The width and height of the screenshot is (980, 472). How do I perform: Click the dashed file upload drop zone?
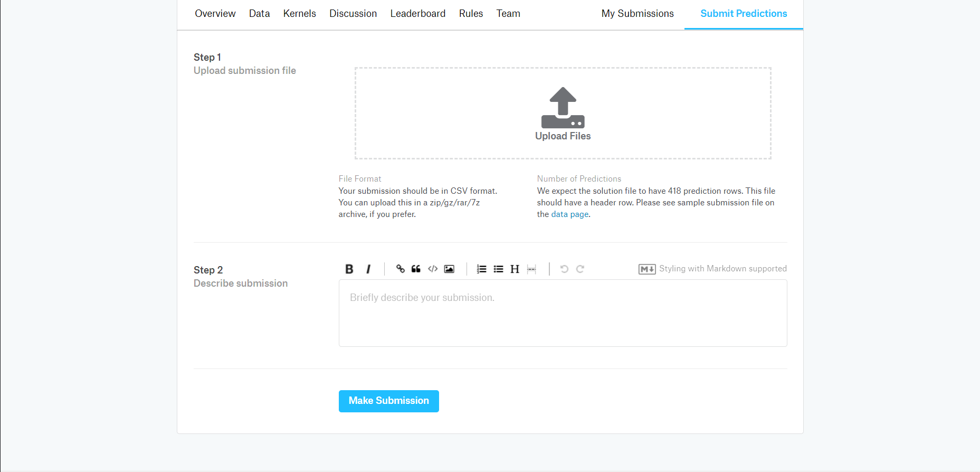pyautogui.click(x=563, y=113)
